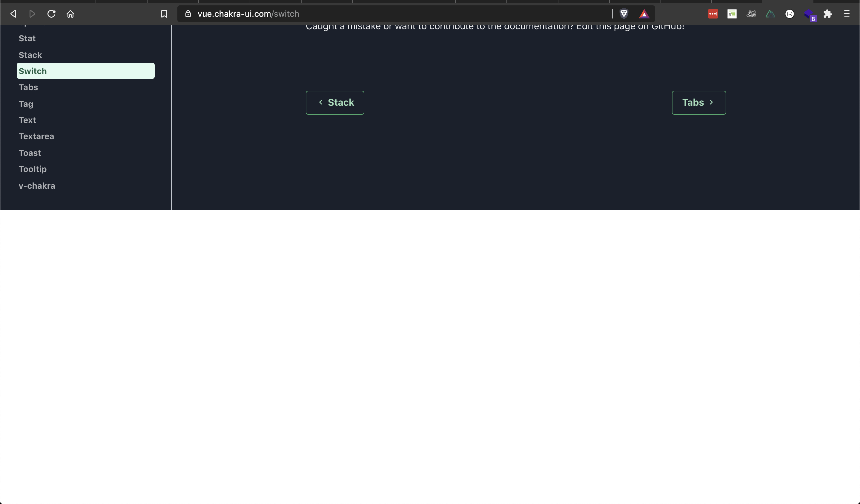The image size is (860, 504).
Task: Click the browser back arrow
Action: coord(13,14)
